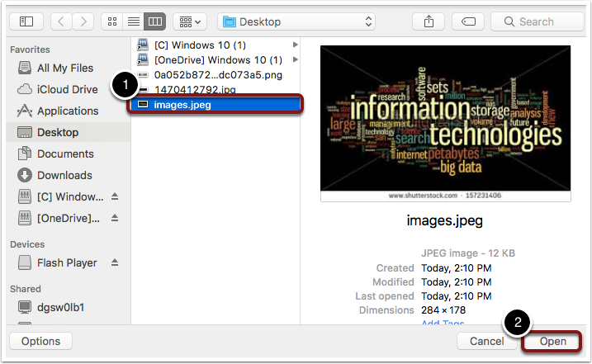Click the Edit Tags toolbar icon

[468, 21]
